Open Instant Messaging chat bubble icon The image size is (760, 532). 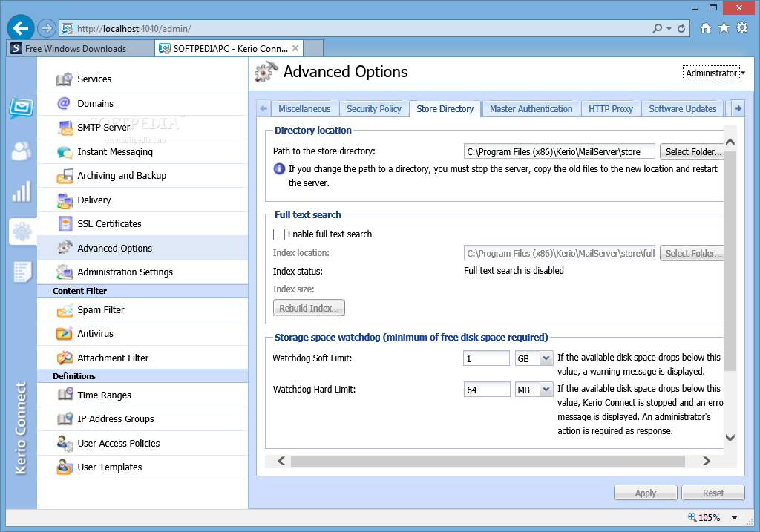[65, 151]
